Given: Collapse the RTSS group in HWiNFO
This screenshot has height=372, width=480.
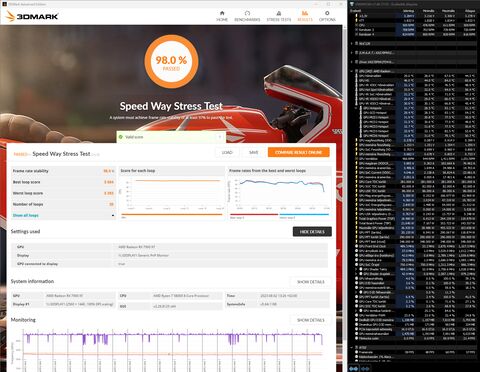Looking at the screenshot, I should (x=352, y=347).
